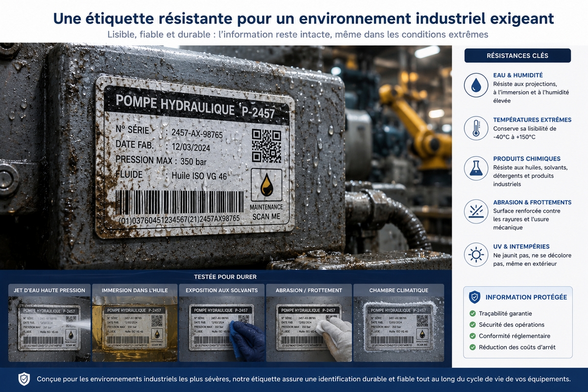Click the green check beside Réduction des coûts d'arrêt
The image size is (588, 392).
pos(472,347)
